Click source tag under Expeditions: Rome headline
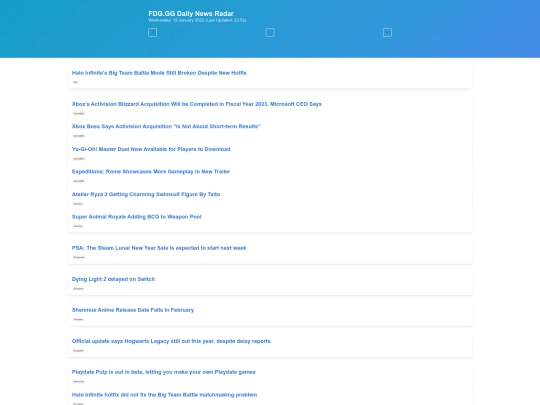Image resolution: width=540 pixels, height=405 pixels. (79, 181)
